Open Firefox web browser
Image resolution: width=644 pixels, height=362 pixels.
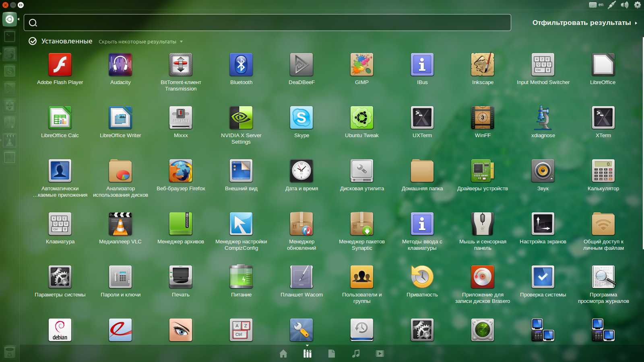point(181,171)
